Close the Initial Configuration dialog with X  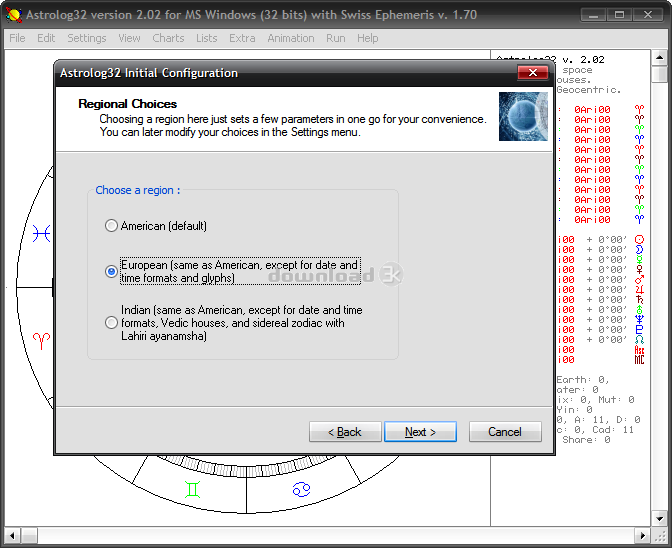point(533,72)
